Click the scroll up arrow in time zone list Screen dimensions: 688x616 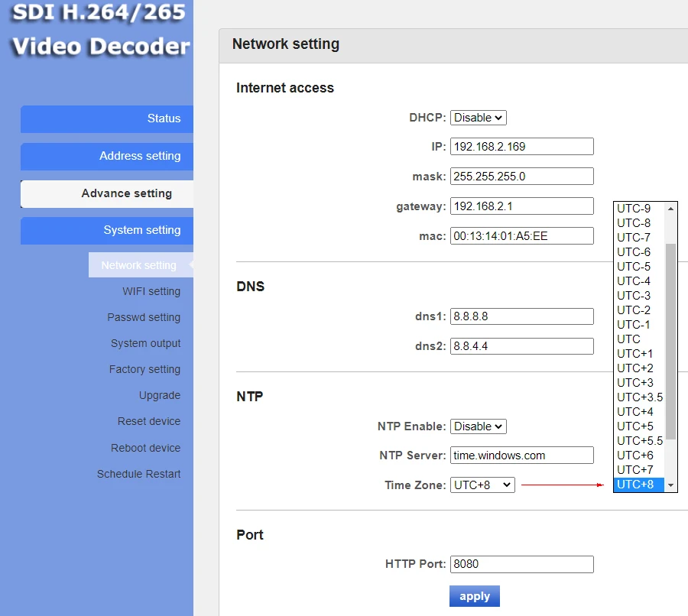pos(671,208)
